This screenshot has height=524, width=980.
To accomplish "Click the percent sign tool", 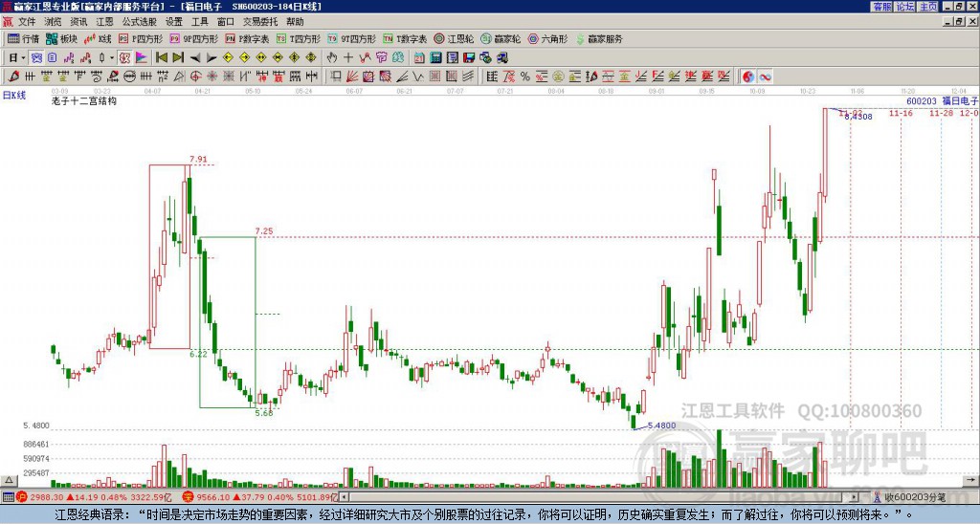I will click(x=525, y=76).
